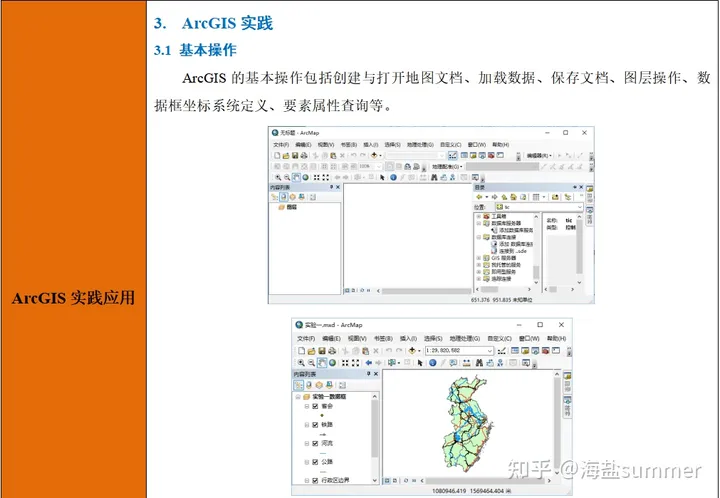The width and height of the screenshot is (720, 498).
Task: Open 帮助(H) menu in 实验一.mxd window
Action: click(557, 338)
